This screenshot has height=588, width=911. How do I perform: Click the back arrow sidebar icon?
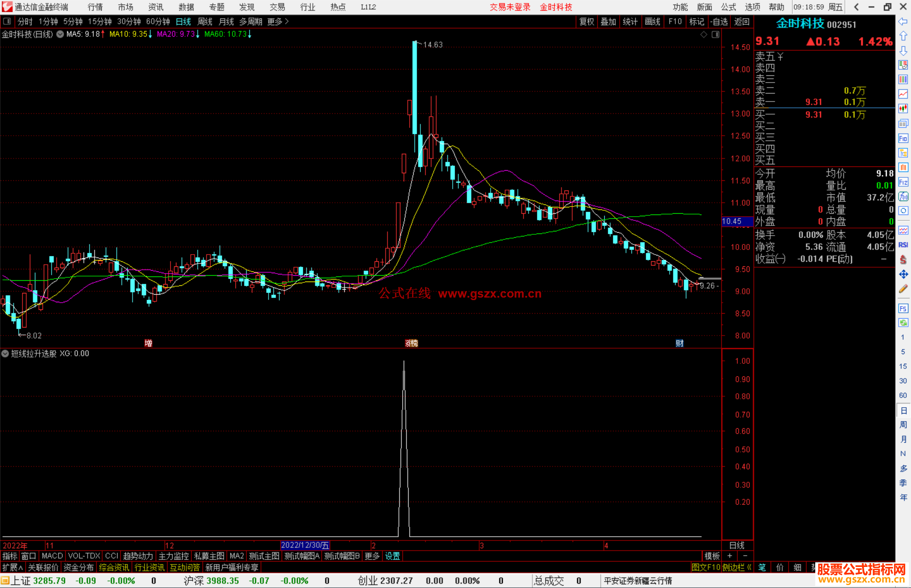pos(903,21)
